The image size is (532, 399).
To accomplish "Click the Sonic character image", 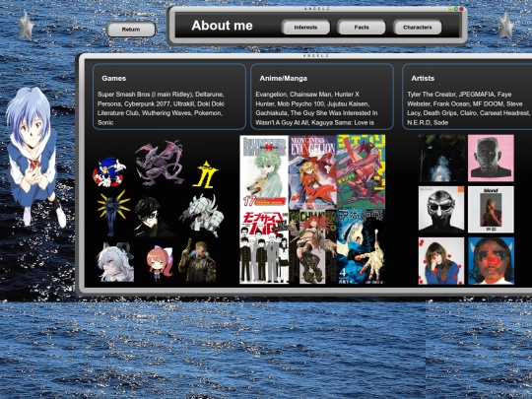I will click(109, 171).
